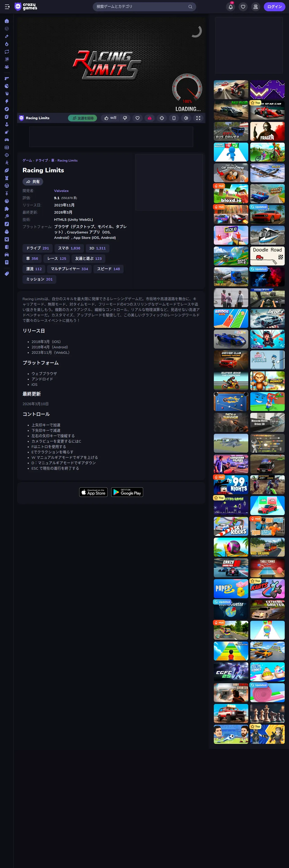Open car category icon in sidebar
Image resolution: width=289 pixels, height=868 pixels.
pyautogui.click(x=7, y=255)
